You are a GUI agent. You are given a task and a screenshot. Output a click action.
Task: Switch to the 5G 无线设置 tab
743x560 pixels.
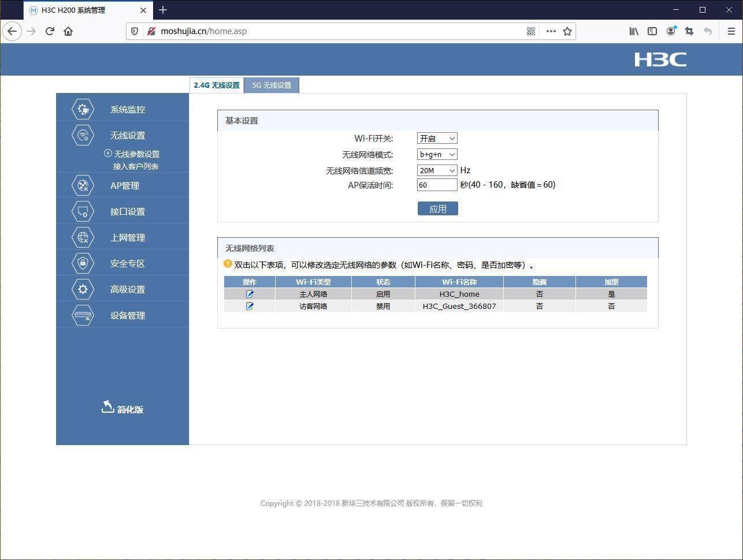[272, 85]
